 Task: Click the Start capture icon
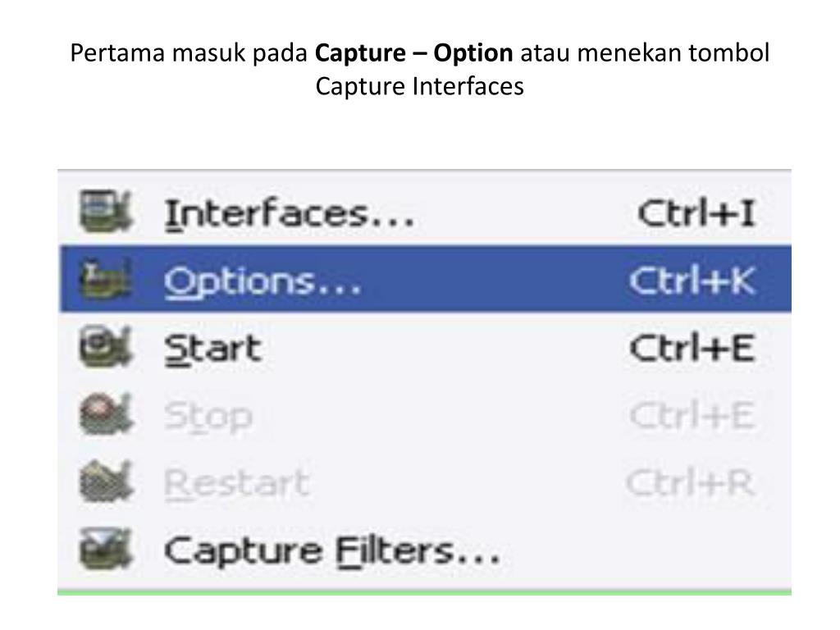click(106, 347)
